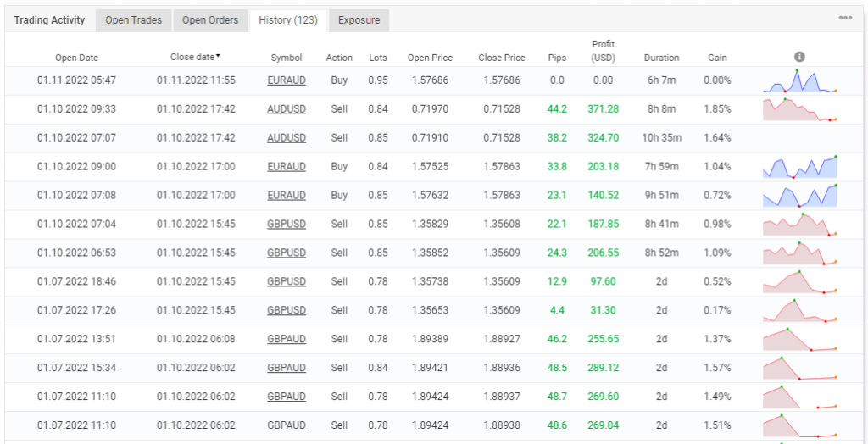Screen dimensions: 868x444
Task: View the EURAUD sparkline chart in first row
Action: [800, 80]
